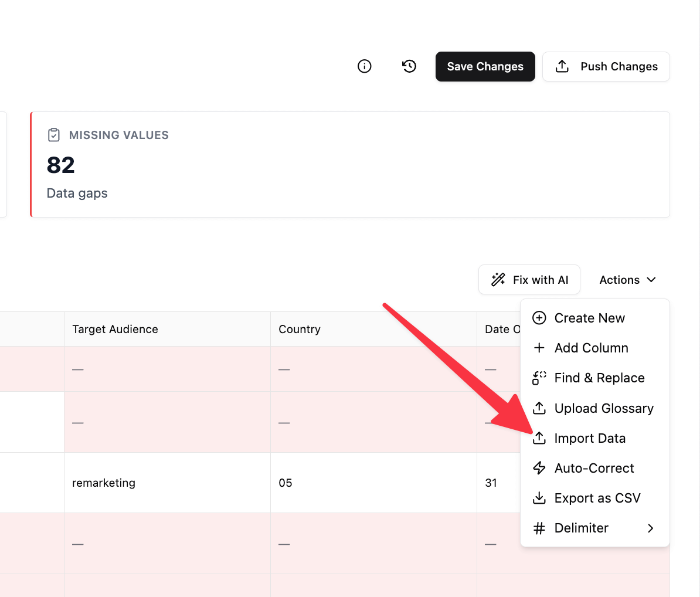Click the download icon for Export as CSV

[539, 498]
